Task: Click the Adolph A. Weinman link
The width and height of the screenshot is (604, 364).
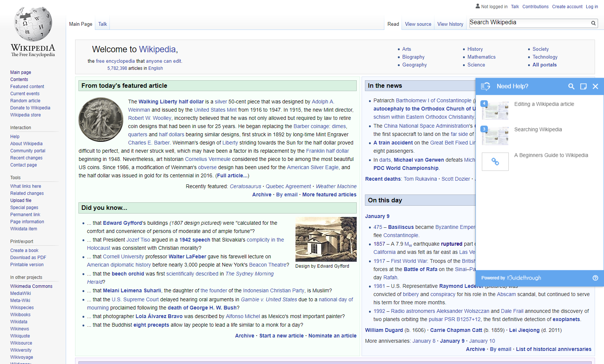Action: tap(231, 106)
